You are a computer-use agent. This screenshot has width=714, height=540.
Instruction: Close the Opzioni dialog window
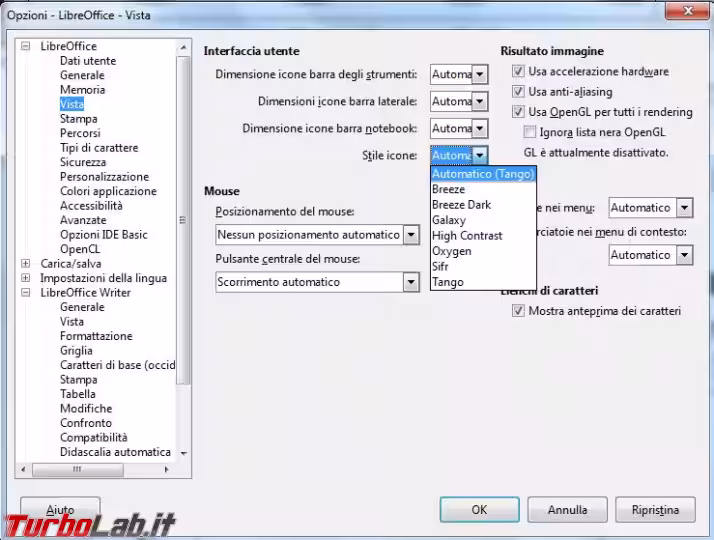(688, 10)
